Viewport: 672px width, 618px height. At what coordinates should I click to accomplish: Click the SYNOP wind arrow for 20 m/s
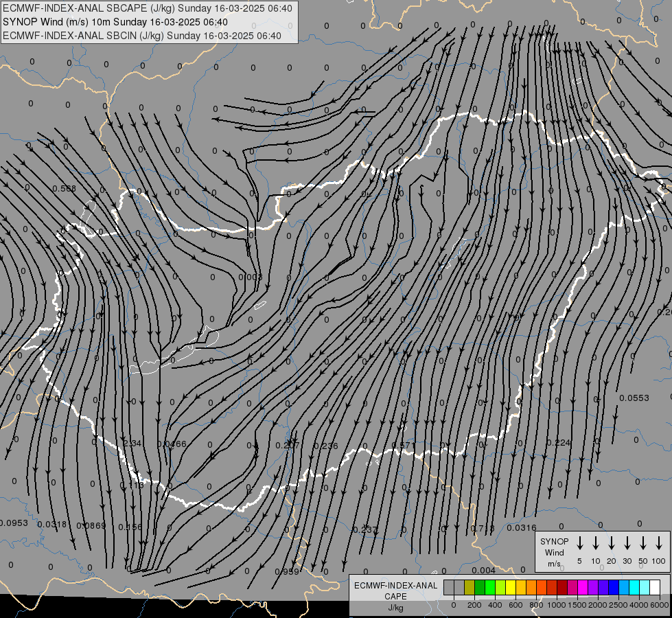[612, 542]
